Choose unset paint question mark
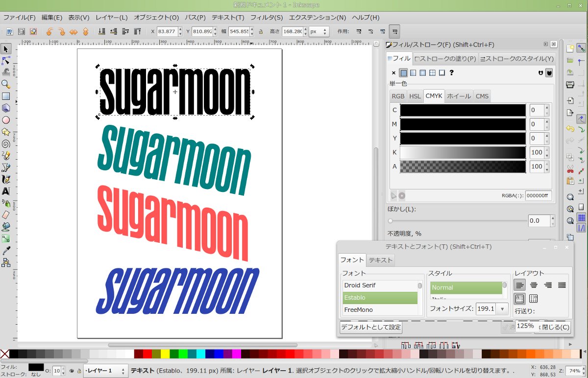The height and width of the screenshot is (378, 588). click(451, 73)
